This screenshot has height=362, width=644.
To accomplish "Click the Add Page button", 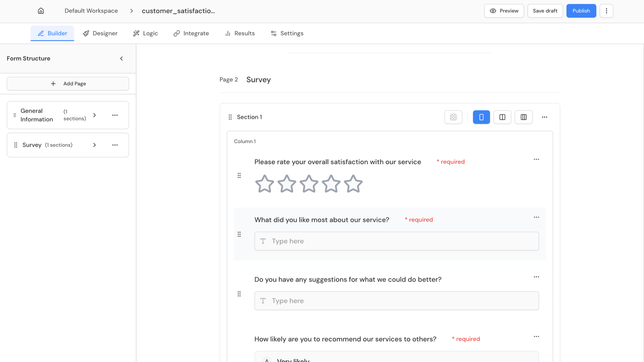I will click(68, 84).
